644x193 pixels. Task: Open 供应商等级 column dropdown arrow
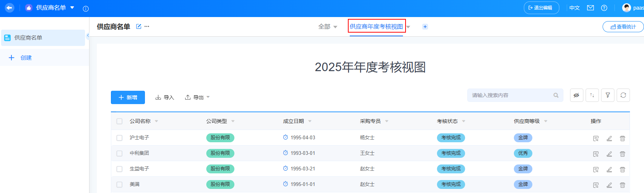(x=546, y=121)
